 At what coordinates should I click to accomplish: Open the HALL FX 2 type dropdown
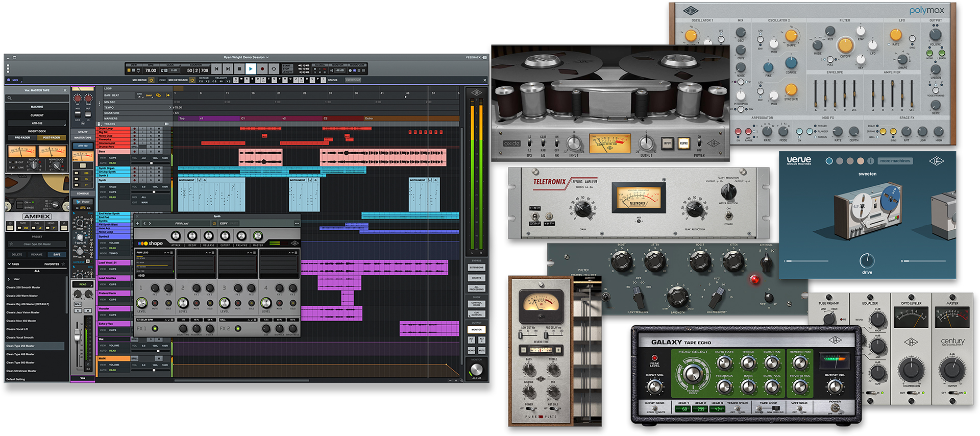click(x=239, y=320)
